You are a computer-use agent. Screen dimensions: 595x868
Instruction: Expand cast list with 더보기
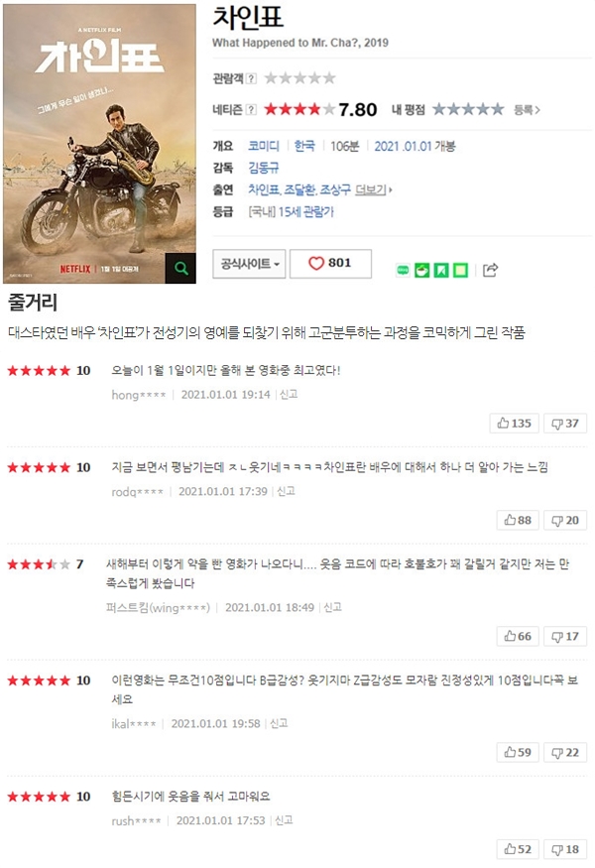(x=373, y=189)
